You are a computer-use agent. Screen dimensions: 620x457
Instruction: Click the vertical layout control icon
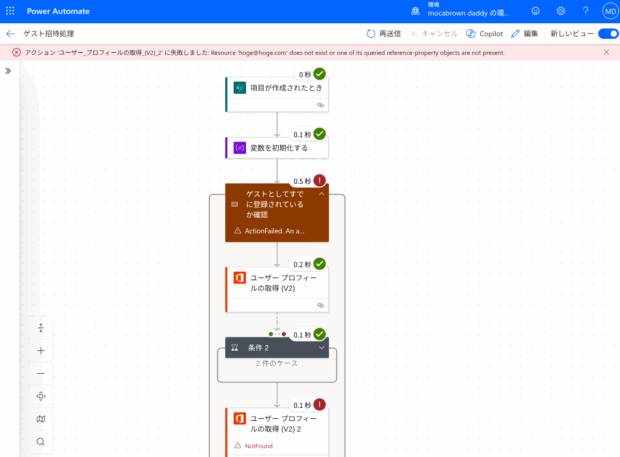[41, 328]
